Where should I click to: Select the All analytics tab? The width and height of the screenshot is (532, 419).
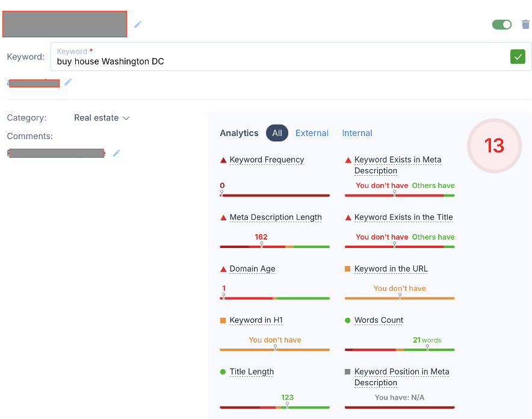(277, 133)
